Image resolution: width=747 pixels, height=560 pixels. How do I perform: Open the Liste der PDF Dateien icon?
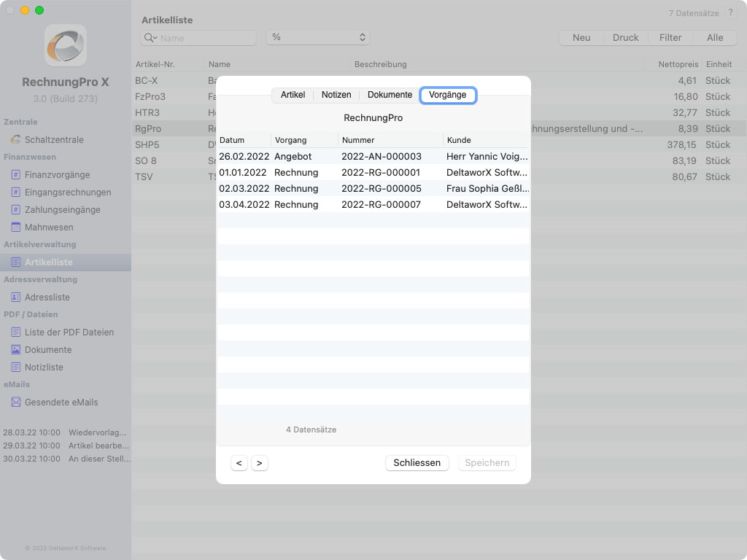[16, 332]
